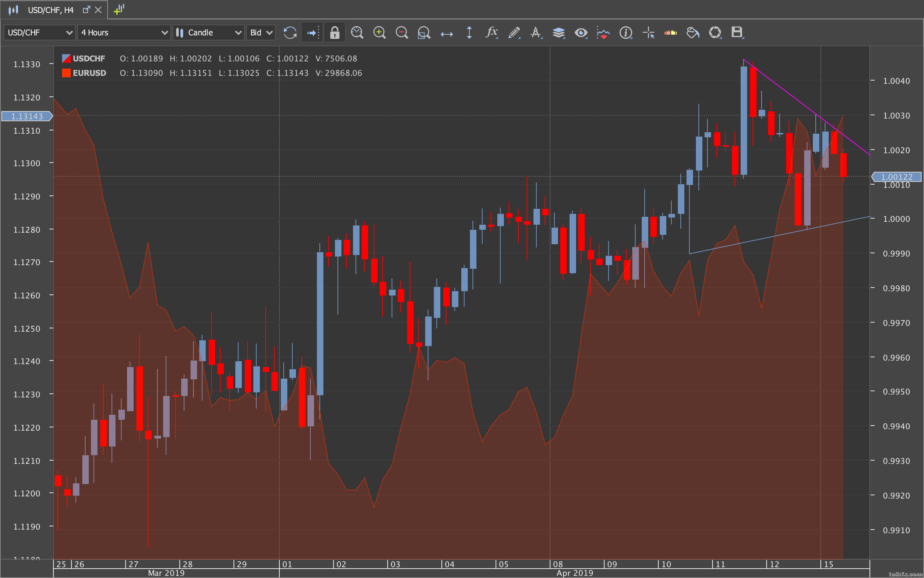This screenshot has height=578, width=924.
Task: Undock the USD/CHF chart tab
Action: [87, 10]
